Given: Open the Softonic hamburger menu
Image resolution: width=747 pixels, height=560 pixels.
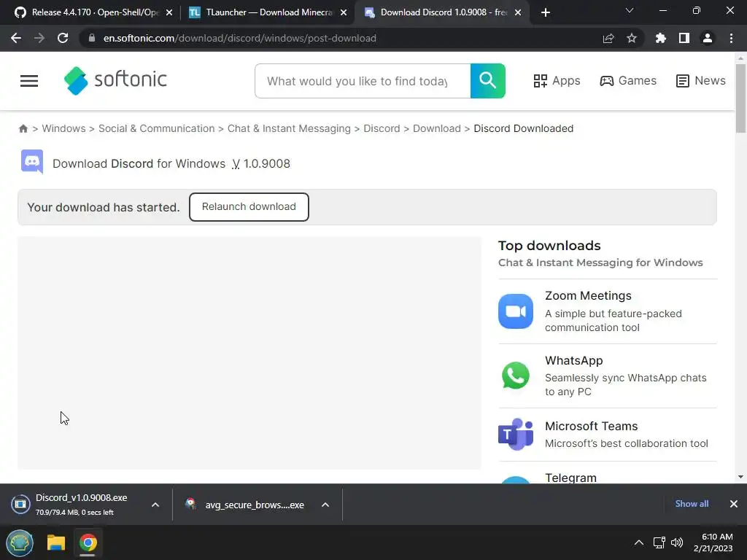Looking at the screenshot, I should coord(29,81).
